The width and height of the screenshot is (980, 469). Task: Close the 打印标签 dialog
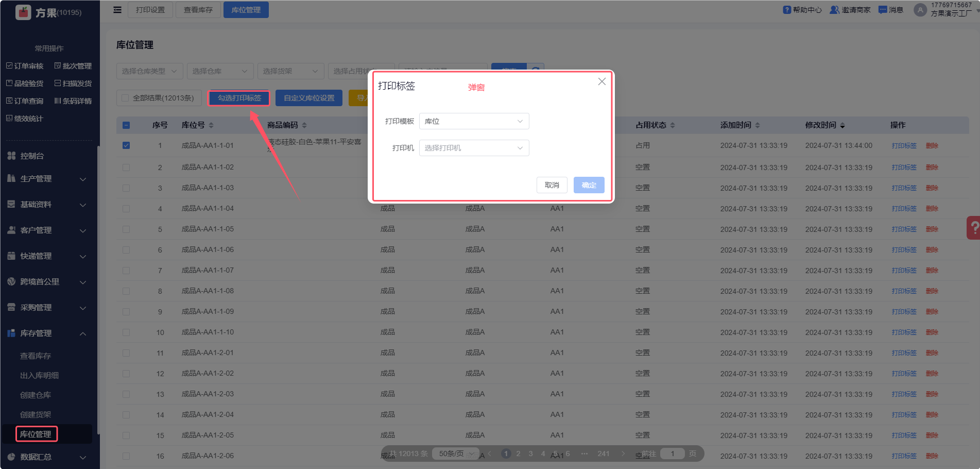tap(601, 81)
